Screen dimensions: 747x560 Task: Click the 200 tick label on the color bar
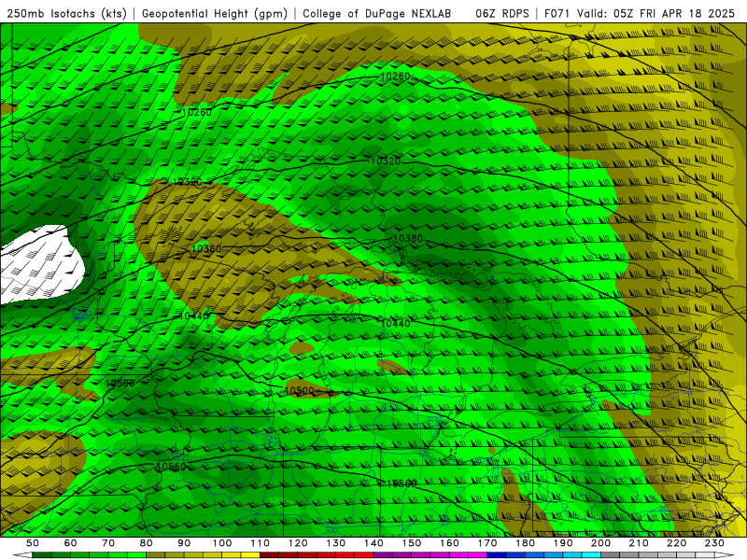601,543
